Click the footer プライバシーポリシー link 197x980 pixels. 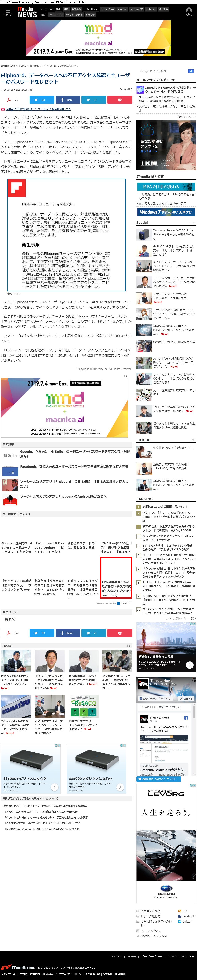tap(151, 956)
